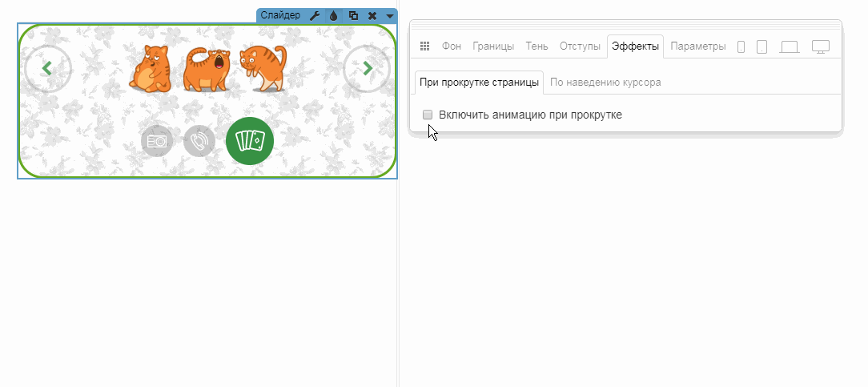Switch to the Тень tab
This screenshot has width=868, height=387.
click(536, 46)
